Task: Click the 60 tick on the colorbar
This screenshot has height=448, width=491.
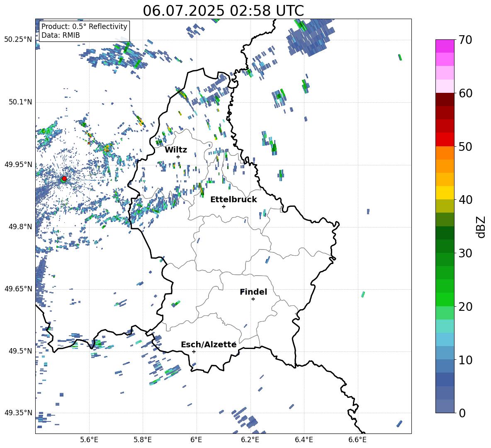Action: (x=465, y=93)
